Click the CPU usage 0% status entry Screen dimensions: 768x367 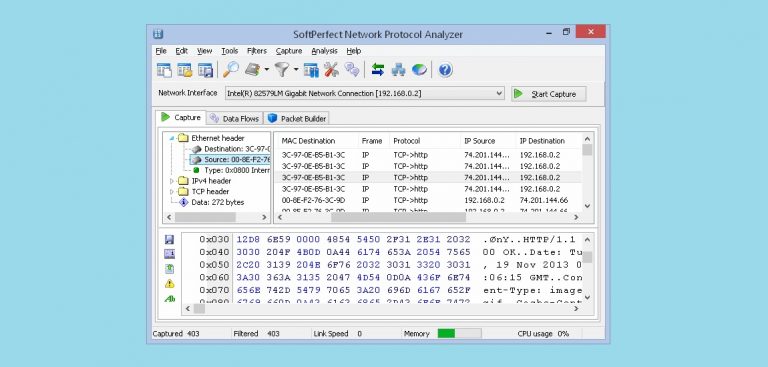click(x=543, y=334)
